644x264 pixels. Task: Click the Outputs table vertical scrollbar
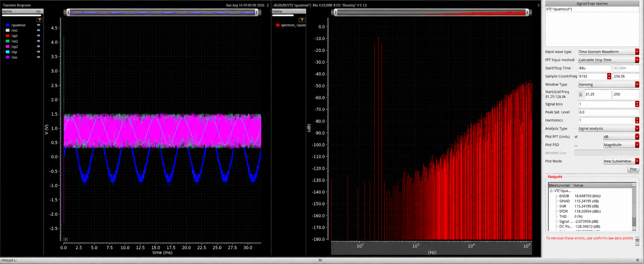click(x=634, y=207)
